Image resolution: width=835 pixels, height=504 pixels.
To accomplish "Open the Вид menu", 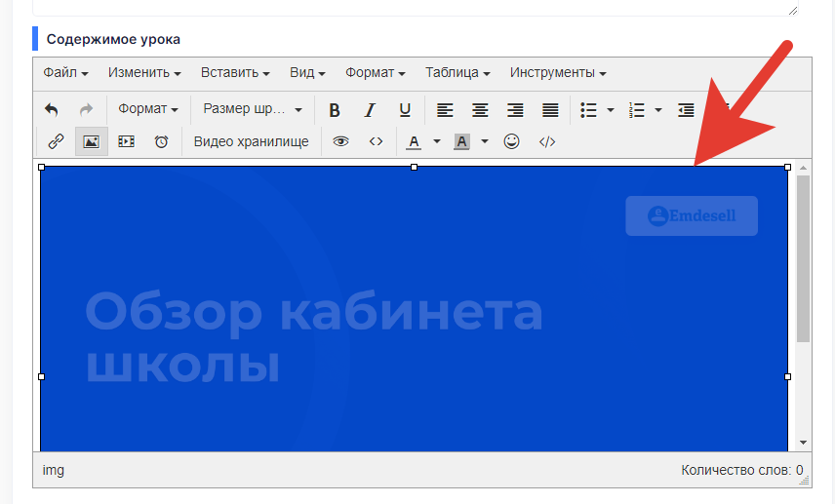I will pos(307,72).
